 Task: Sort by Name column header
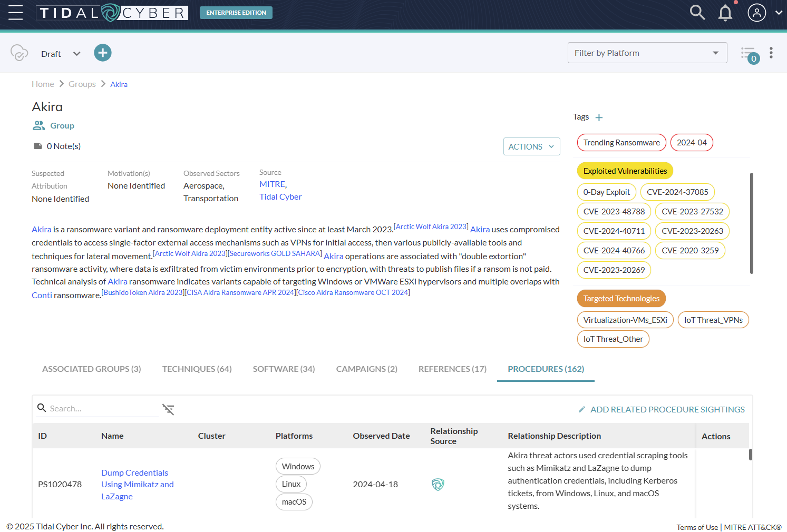(x=112, y=436)
